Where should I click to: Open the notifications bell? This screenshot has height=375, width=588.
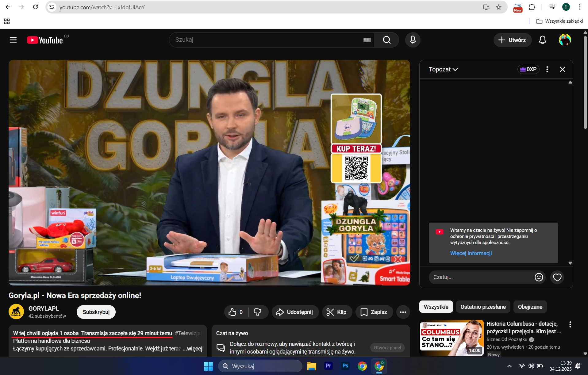click(x=542, y=40)
